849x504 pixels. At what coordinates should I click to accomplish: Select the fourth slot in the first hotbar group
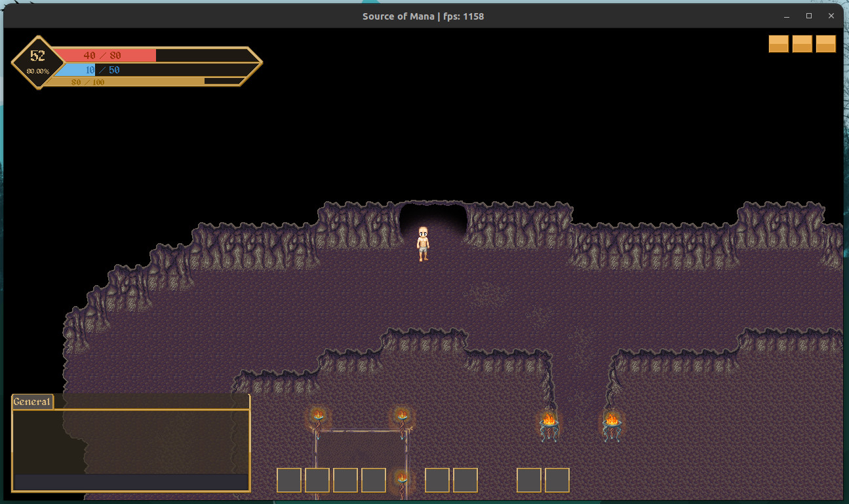[x=373, y=480]
